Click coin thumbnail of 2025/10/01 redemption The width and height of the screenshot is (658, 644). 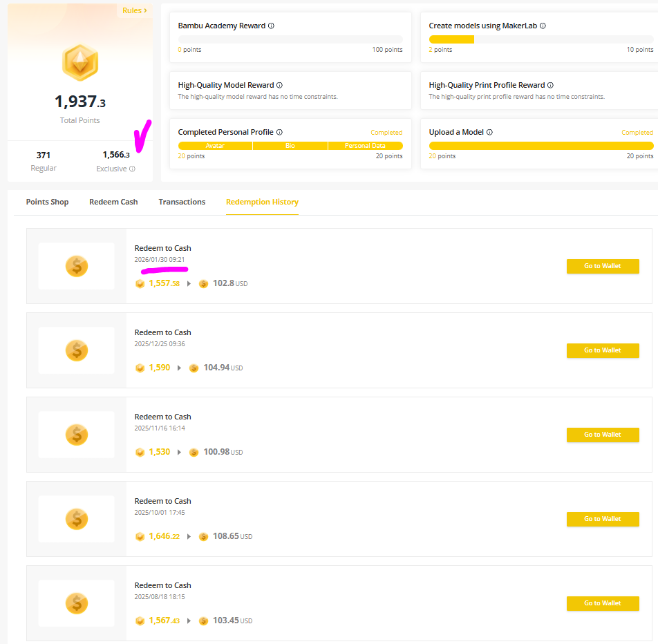coord(77,519)
